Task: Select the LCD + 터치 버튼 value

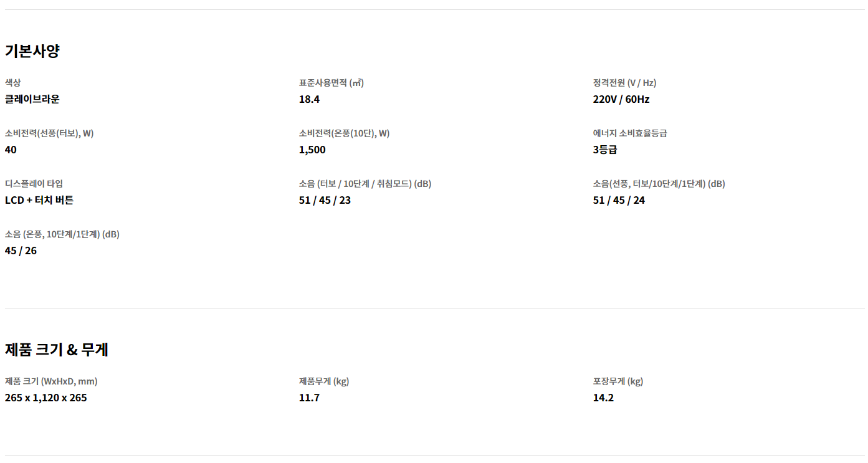Action: coord(39,200)
